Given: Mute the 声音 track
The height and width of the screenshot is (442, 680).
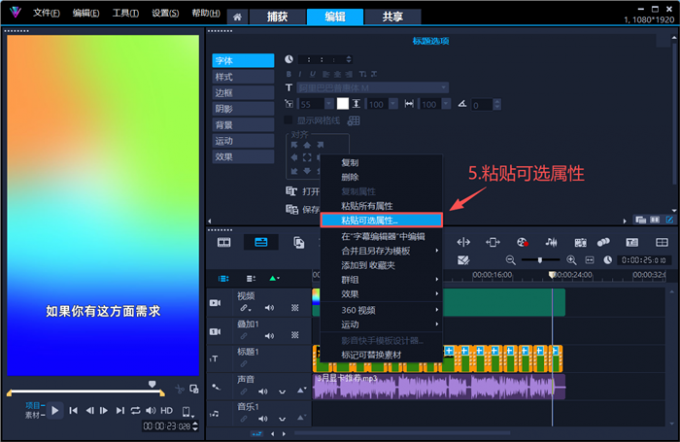Looking at the screenshot, I should [x=263, y=391].
